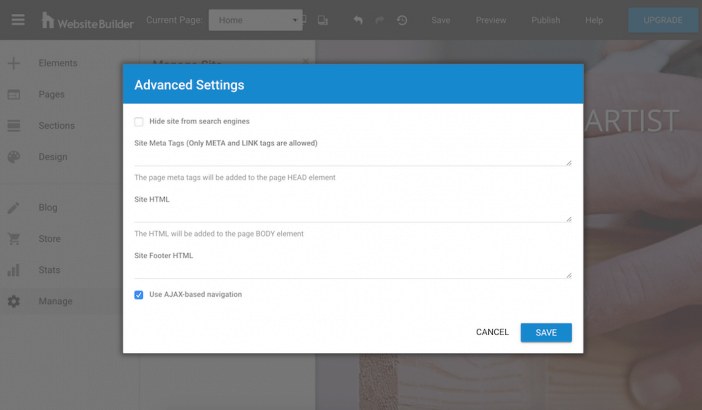Open the Stats sidebar item
The height and width of the screenshot is (410, 702).
[49, 270]
